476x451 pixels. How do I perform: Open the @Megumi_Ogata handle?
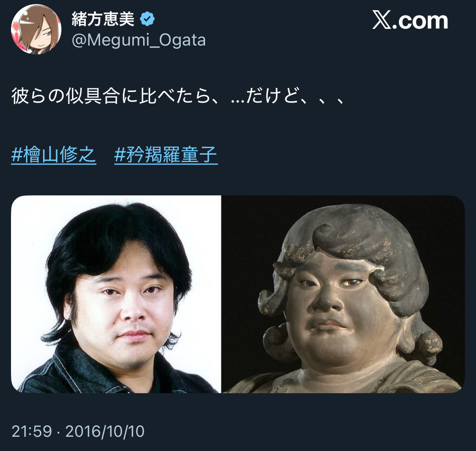tap(139, 40)
